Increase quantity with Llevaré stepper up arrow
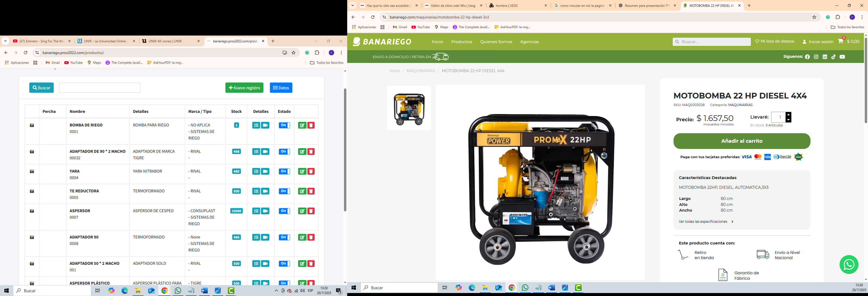This screenshot has width=868, height=296. coord(788,114)
